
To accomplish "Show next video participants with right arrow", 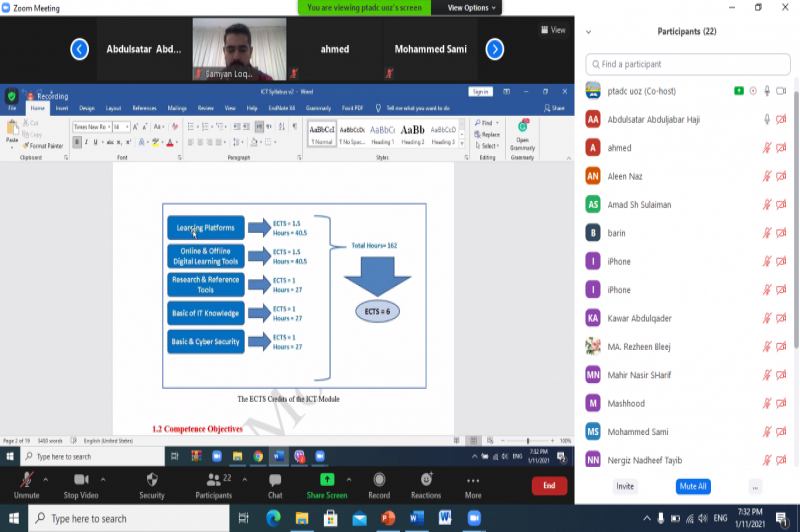I will click(x=494, y=49).
